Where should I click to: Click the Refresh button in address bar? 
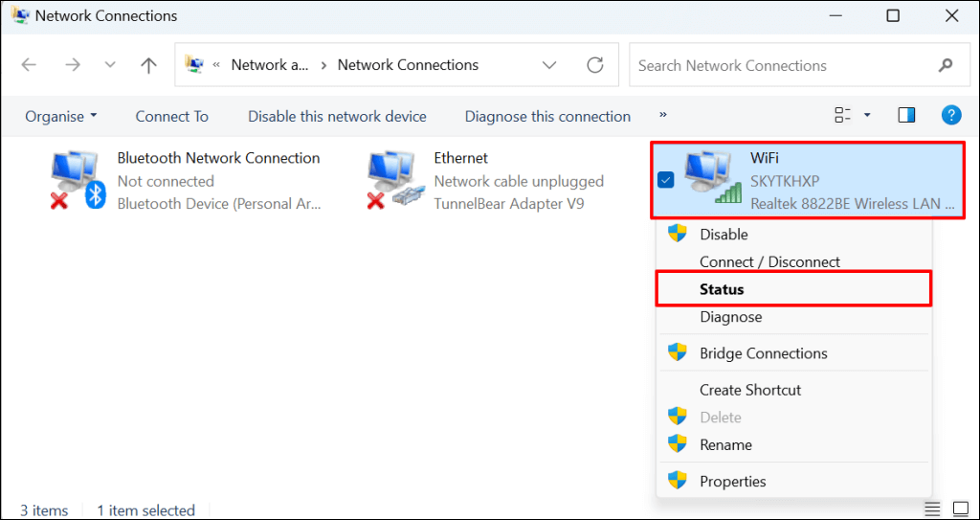pyautogui.click(x=595, y=65)
